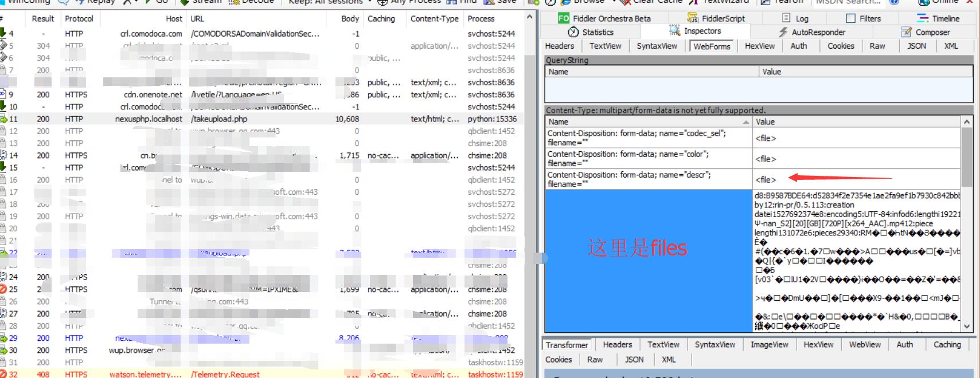Select the /Telemetry.Request session URL
Screen dimensions: 980x378
point(225,374)
